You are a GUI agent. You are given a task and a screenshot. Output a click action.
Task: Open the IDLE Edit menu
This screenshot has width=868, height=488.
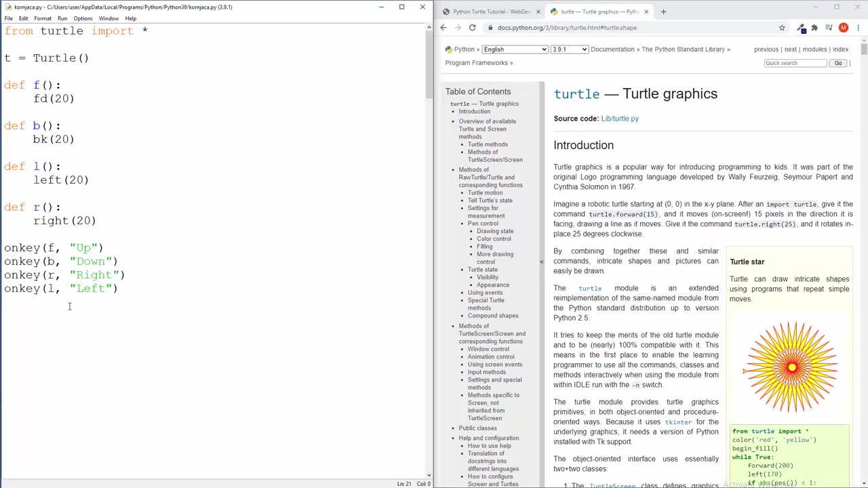23,18
